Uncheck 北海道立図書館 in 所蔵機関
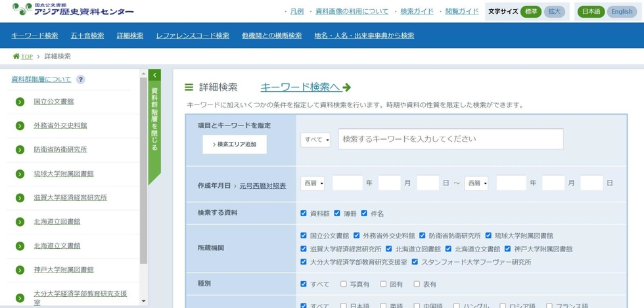644x308 pixels. click(388, 249)
